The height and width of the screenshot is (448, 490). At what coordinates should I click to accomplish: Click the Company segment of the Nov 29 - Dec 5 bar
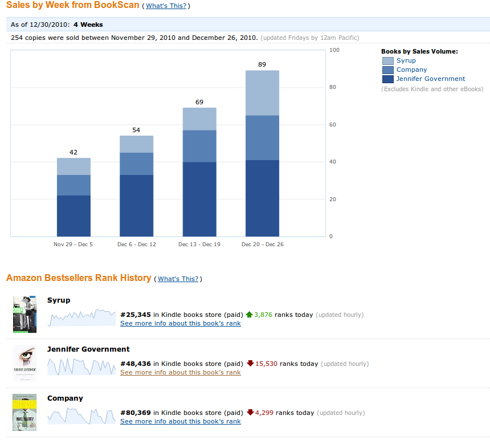pyautogui.click(x=73, y=185)
